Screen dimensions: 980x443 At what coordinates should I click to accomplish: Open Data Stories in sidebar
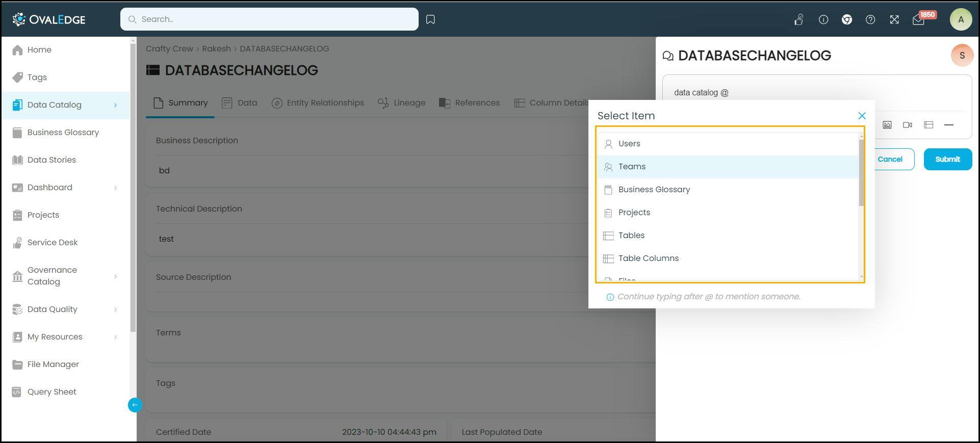[x=65, y=160]
